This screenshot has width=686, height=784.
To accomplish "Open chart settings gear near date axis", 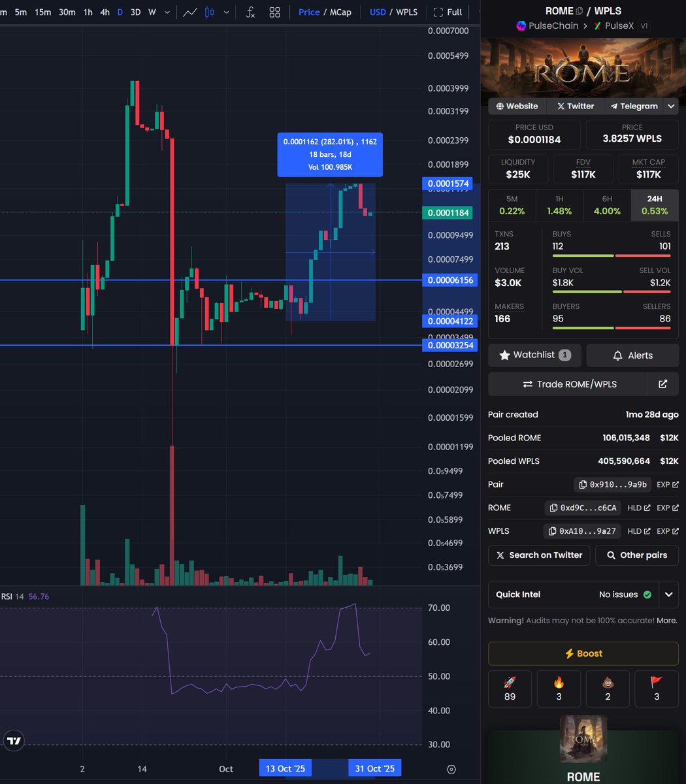I will point(451,769).
